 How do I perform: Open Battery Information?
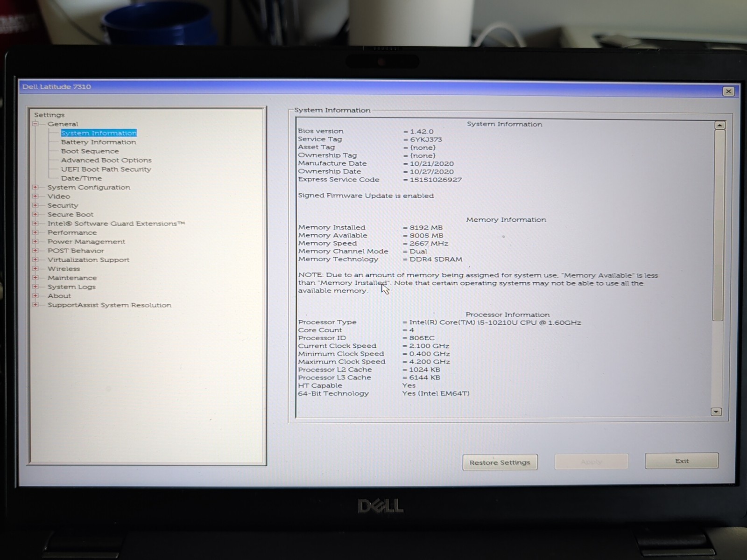[x=99, y=142]
